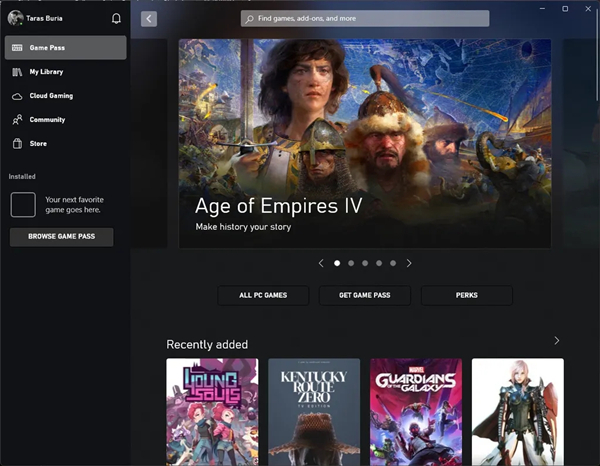
Task: Close the Xbox app window
Action: (x=588, y=9)
